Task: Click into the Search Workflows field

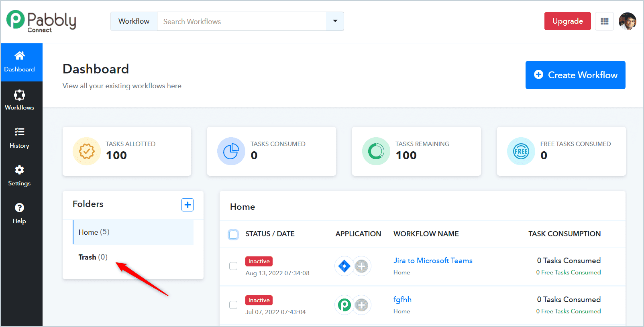Action: [x=242, y=21]
